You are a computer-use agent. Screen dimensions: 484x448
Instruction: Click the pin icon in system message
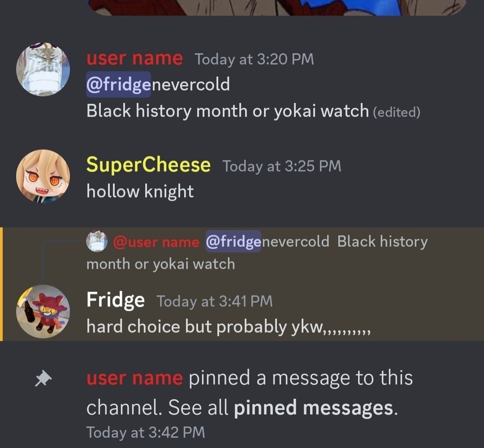pos(43,379)
